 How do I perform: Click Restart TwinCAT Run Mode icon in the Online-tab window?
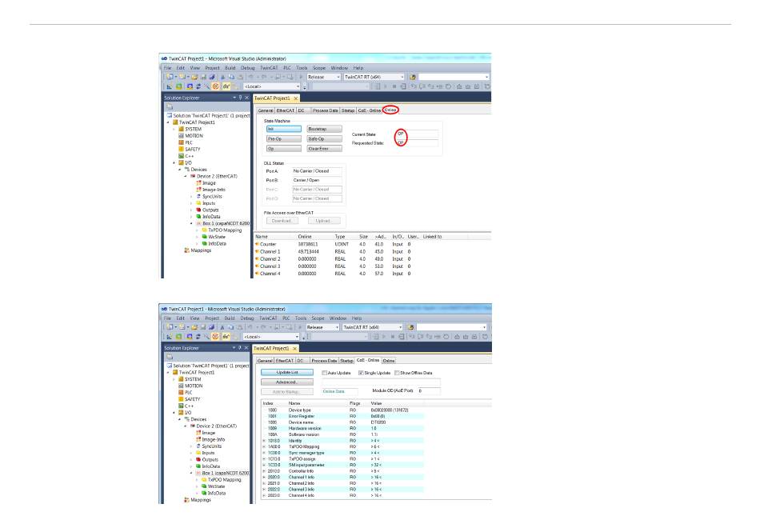point(179,86)
